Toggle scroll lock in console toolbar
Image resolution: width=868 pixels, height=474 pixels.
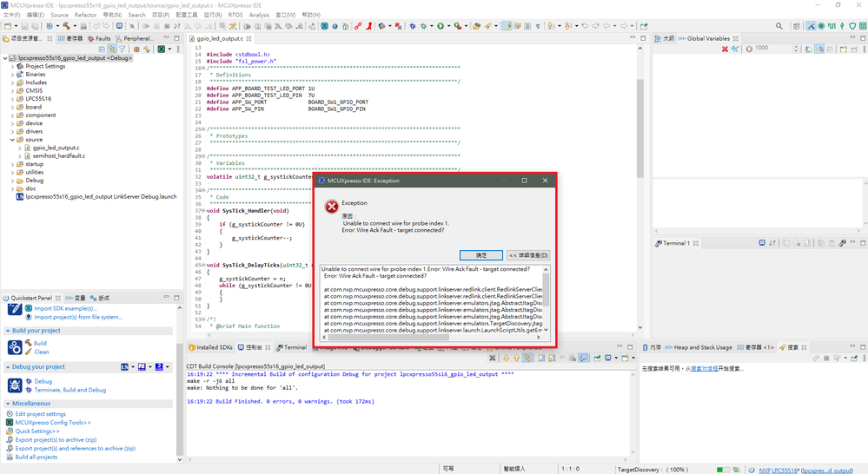click(552, 358)
